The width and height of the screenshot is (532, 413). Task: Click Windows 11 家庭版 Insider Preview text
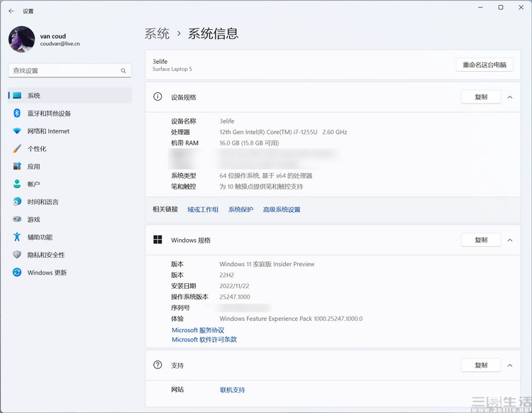[267, 264]
